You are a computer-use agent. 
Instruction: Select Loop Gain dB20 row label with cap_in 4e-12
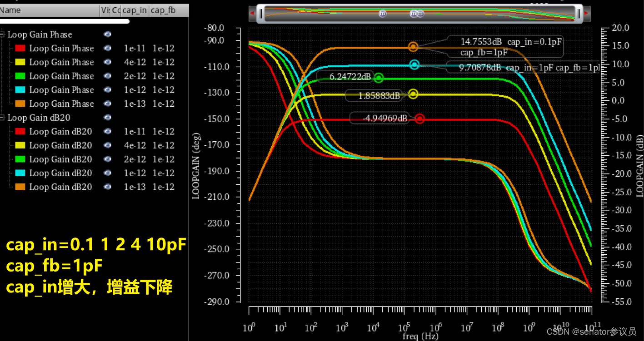coord(60,145)
